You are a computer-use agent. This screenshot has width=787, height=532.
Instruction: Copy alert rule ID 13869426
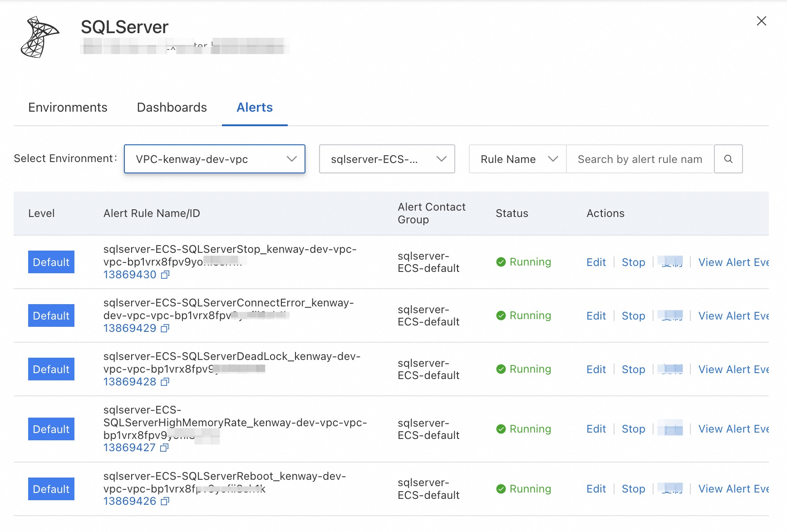(165, 501)
